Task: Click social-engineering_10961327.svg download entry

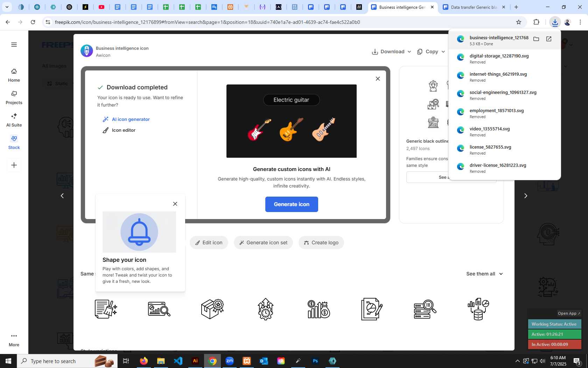Action: click(x=504, y=95)
